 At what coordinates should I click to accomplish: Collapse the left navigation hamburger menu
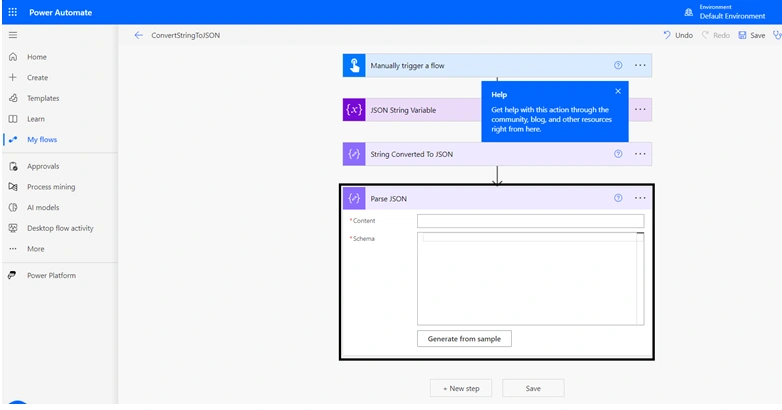click(x=13, y=35)
